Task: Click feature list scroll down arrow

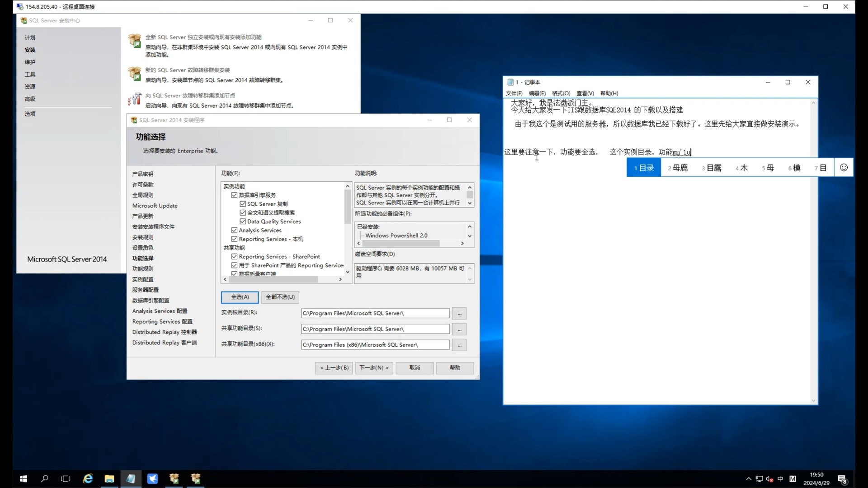Action: 348,272
